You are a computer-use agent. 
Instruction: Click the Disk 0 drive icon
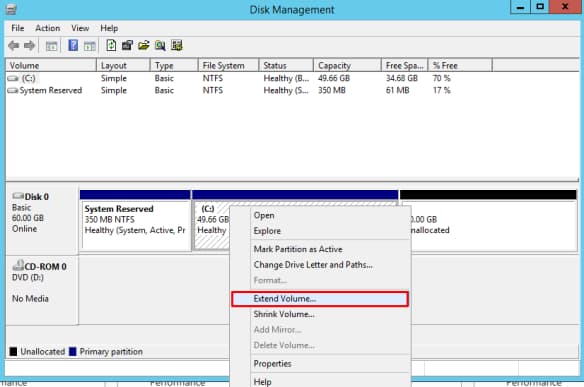click(x=18, y=196)
